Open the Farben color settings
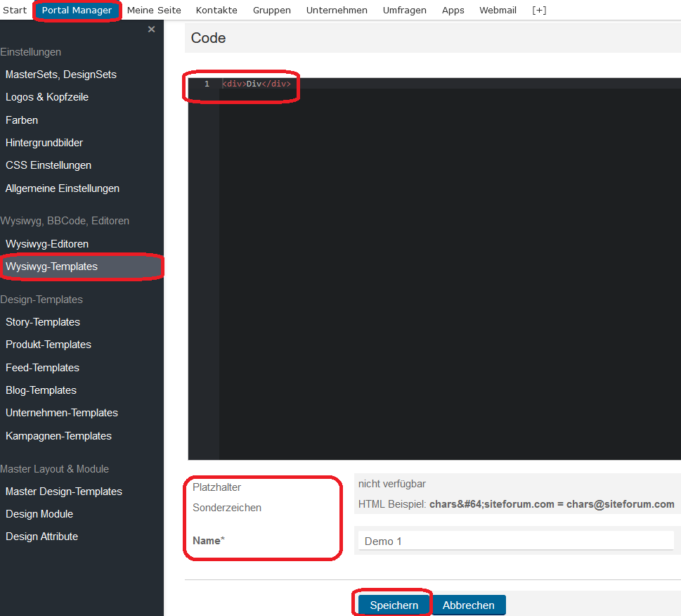This screenshot has width=681, height=616. (x=22, y=120)
